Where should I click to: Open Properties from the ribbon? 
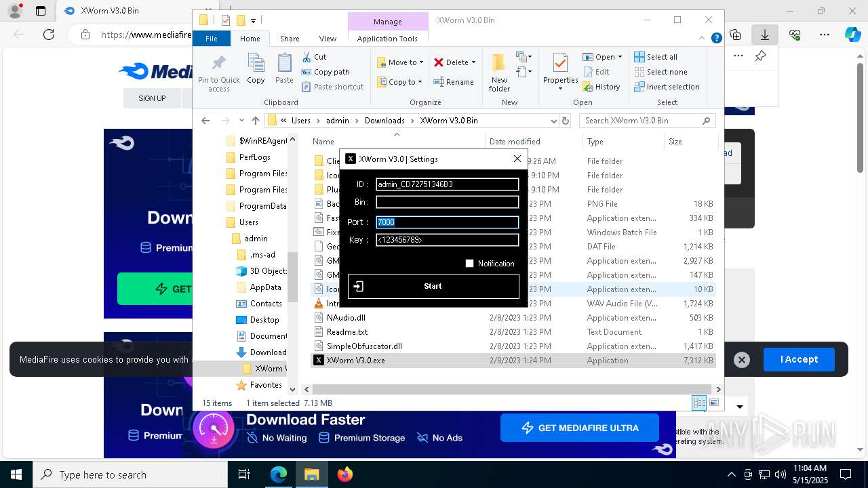click(560, 71)
